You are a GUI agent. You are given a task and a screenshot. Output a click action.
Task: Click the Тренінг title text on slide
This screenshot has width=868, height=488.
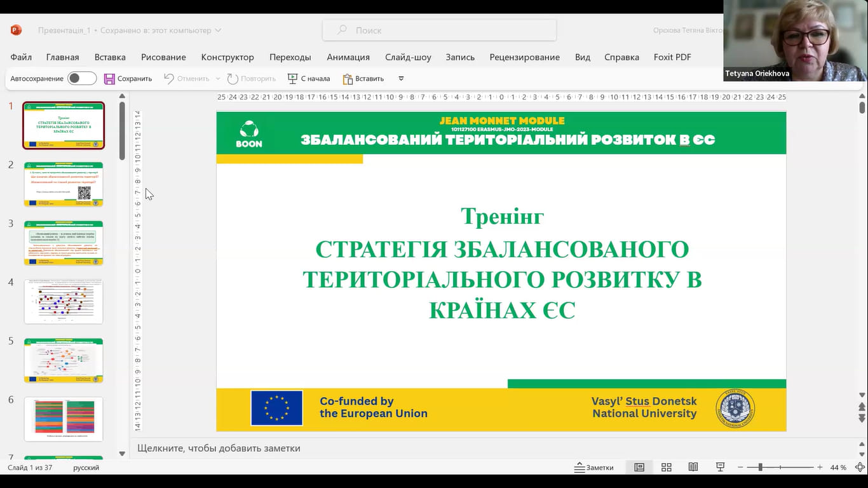502,217
